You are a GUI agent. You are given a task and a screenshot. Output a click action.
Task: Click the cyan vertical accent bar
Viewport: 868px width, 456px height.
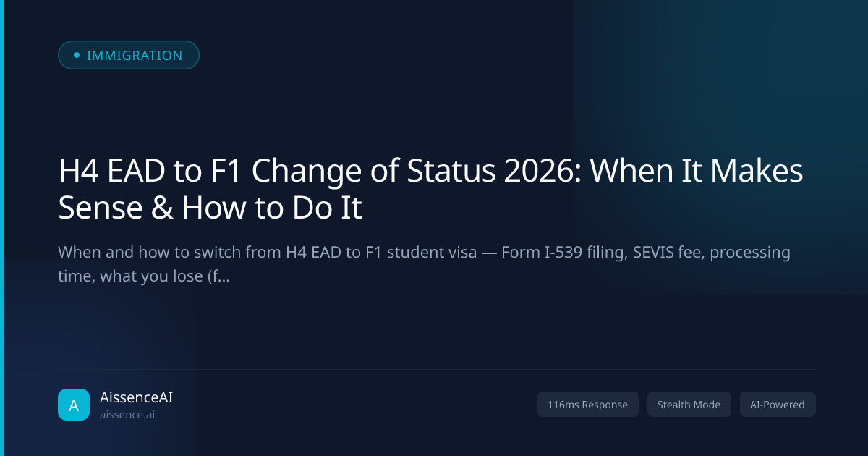click(2, 228)
